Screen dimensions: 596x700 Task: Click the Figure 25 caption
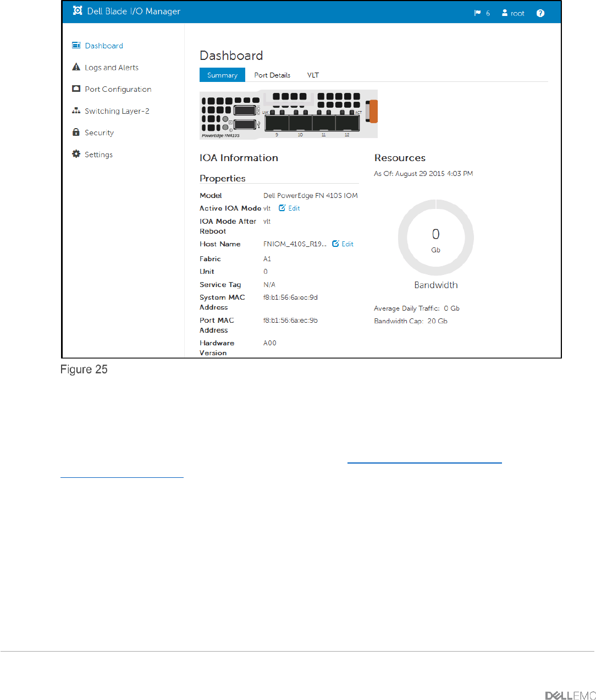(x=84, y=370)
